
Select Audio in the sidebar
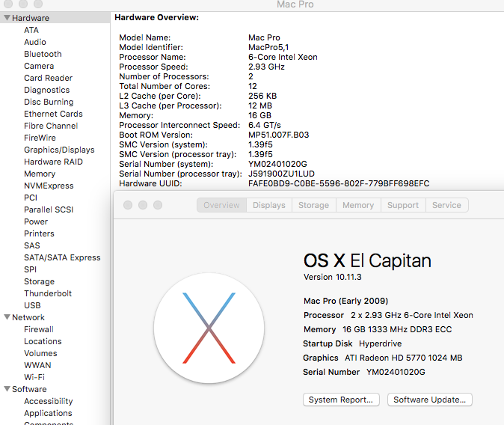(34, 42)
